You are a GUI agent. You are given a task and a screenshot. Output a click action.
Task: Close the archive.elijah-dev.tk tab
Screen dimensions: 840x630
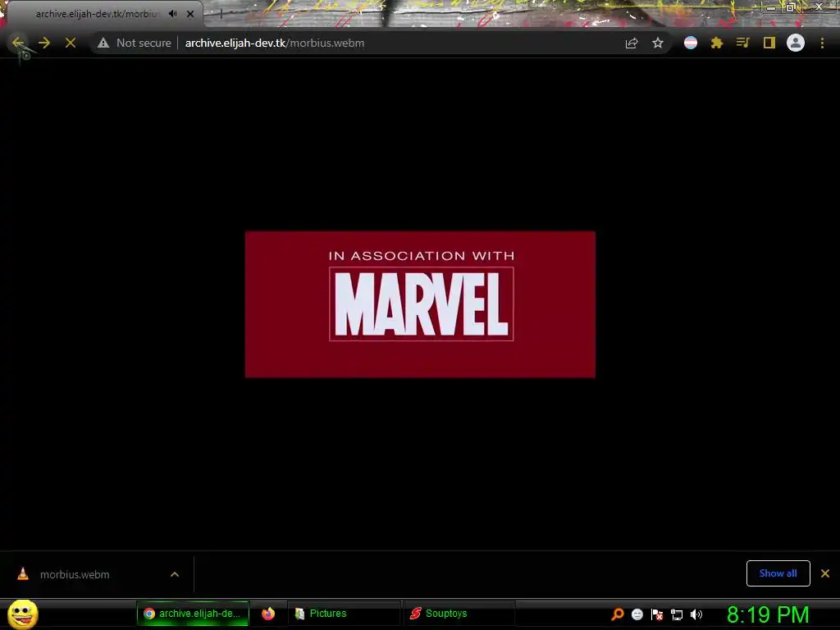190,14
